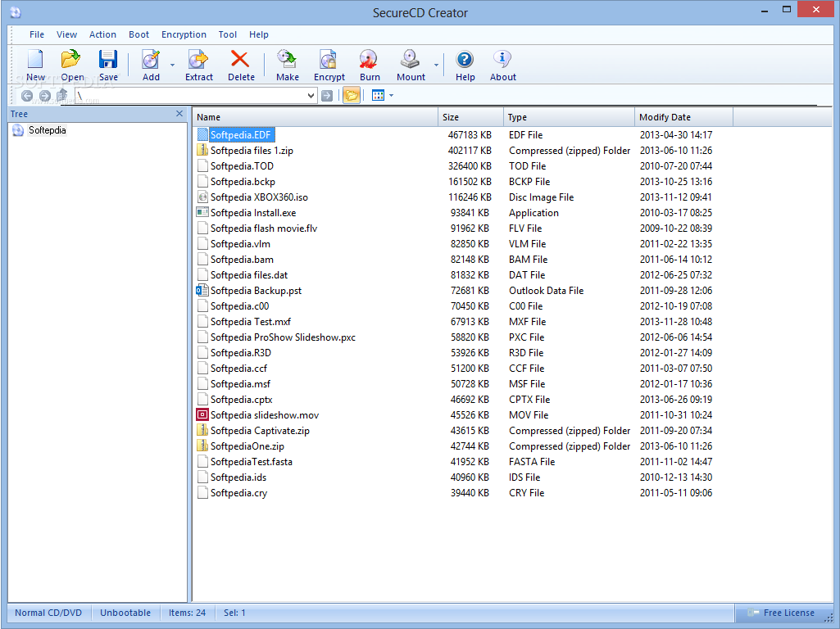Viewport: 840px width, 629px height.
Task: Click the Make image toolbar icon
Action: click(288, 65)
